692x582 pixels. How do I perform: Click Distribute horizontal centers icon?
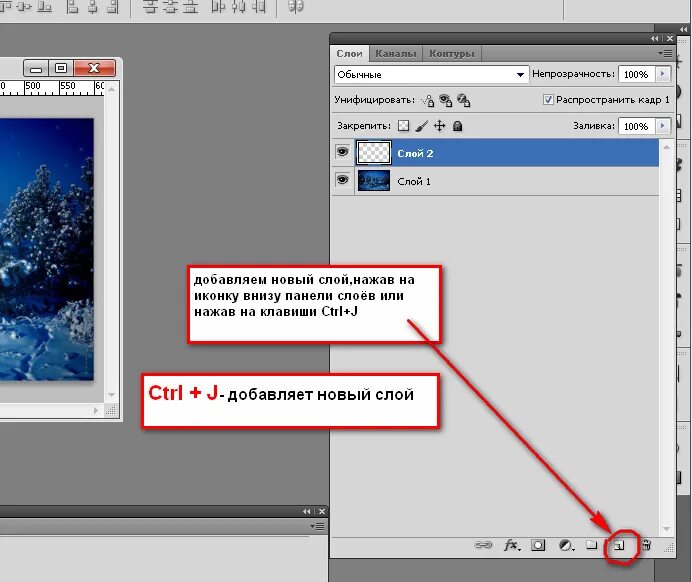point(238,7)
